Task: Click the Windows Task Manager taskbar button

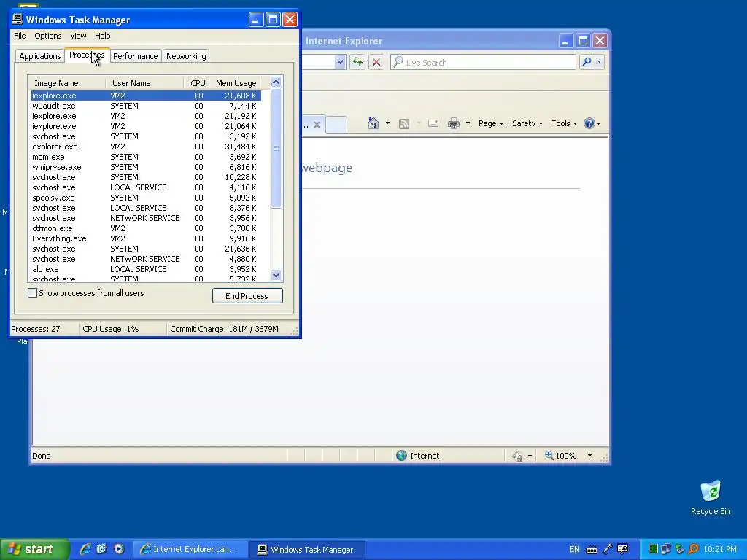Action: pyautogui.click(x=307, y=549)
